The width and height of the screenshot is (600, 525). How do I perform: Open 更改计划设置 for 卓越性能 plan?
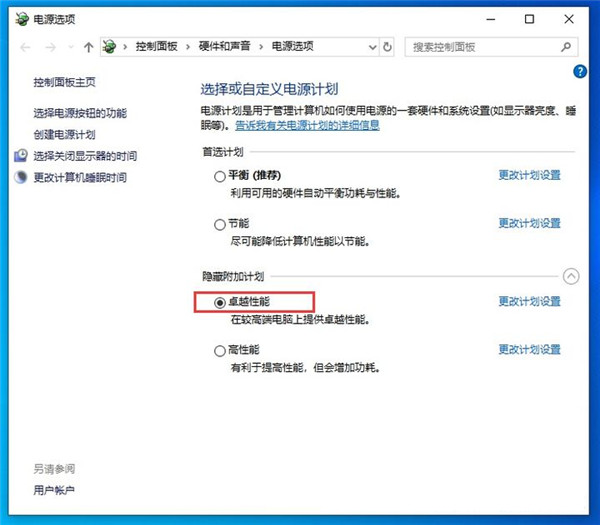point(529,301)
